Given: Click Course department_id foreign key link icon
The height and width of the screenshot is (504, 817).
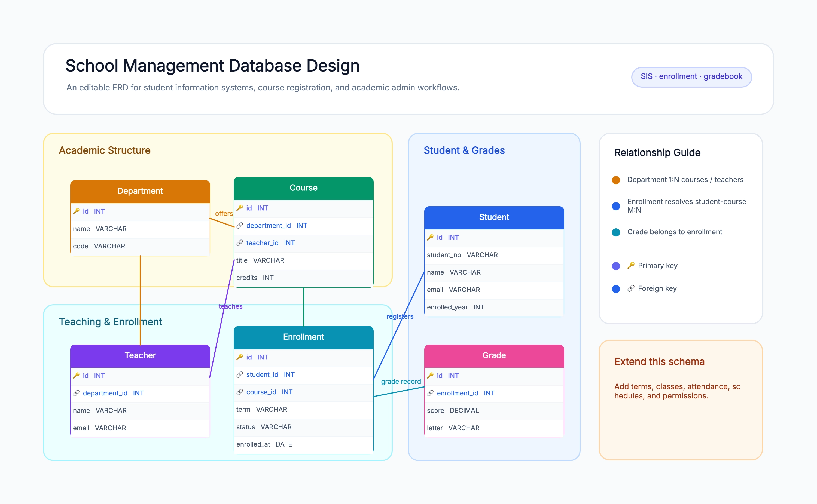Looking at the screenshot, I should (x=240, y=226).
